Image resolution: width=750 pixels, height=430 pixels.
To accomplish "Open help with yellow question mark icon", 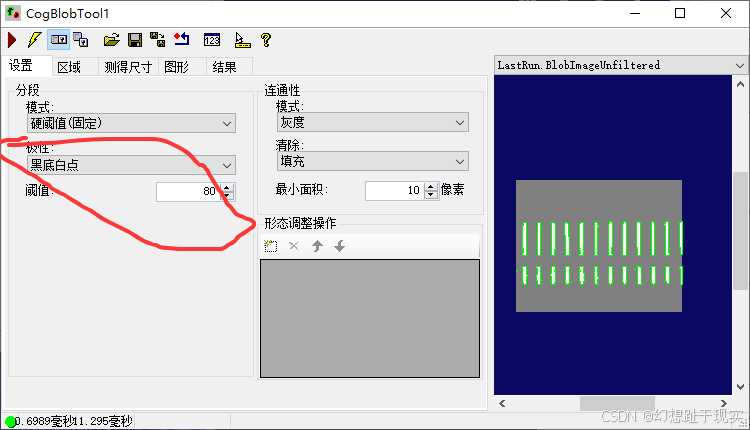I will 266,40.
